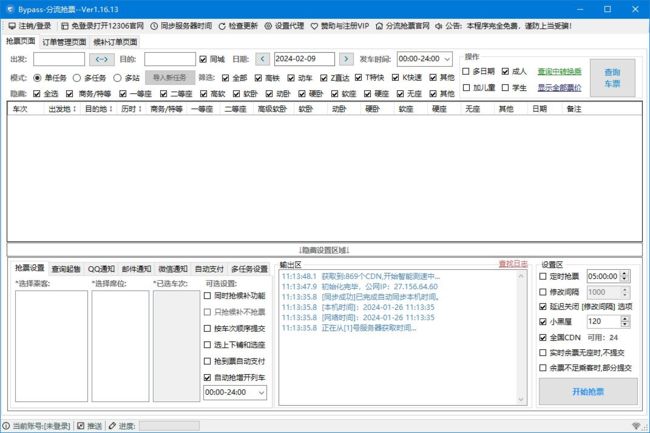This screenshot has width=650, height=433.
Task: Click the 出发 station input field
Action: pos(59,59)
